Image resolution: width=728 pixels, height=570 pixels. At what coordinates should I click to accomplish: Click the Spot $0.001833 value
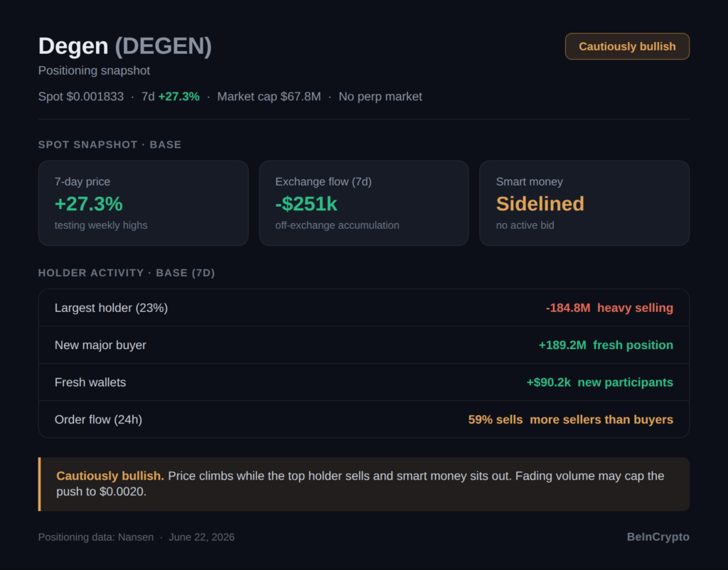tap(81, 97)
